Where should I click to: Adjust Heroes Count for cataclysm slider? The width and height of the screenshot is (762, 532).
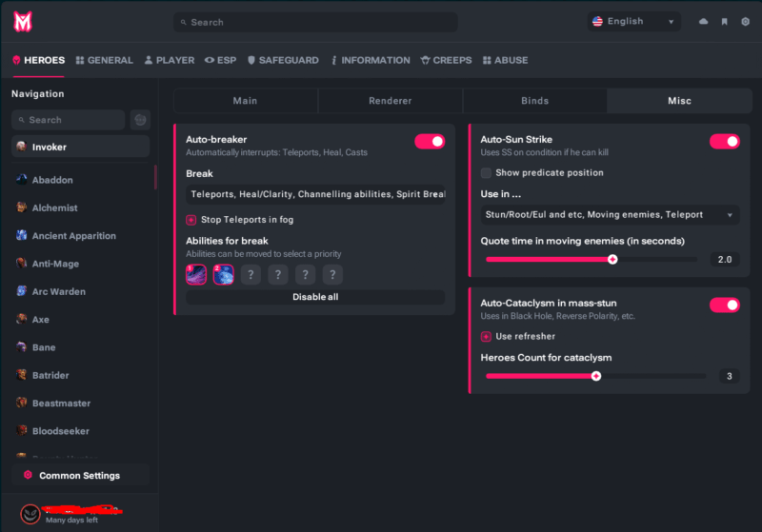[596, 376]
